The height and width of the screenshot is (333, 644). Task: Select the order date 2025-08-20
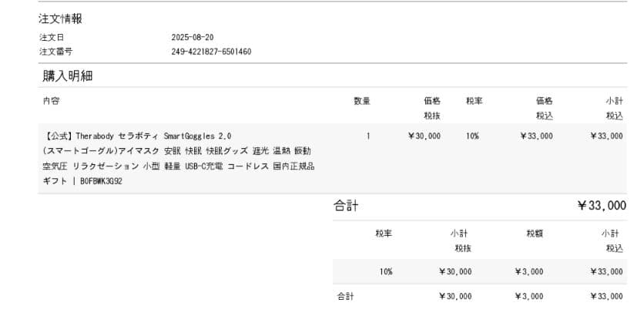coord(192,37)
